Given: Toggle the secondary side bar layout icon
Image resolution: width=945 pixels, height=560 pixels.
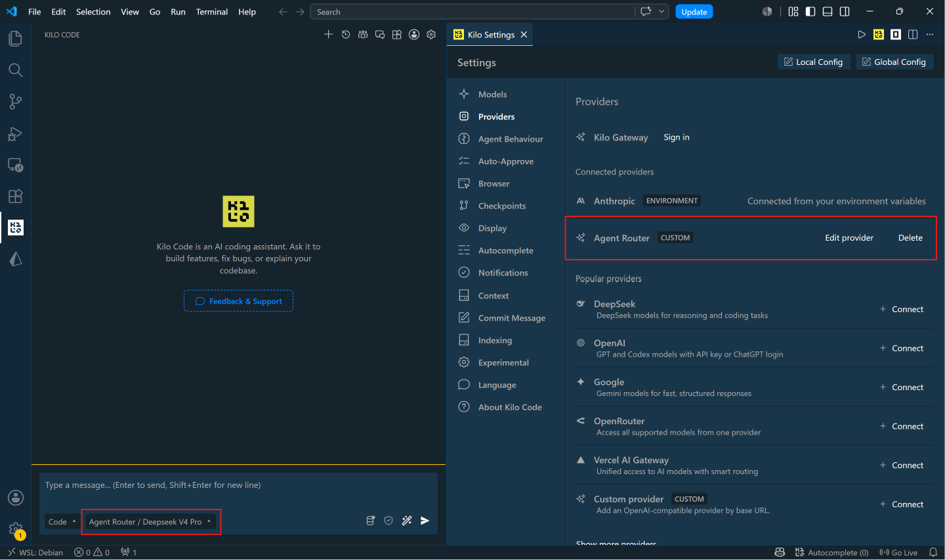Looking at the screenshot, I should click(x=845, y=12).
